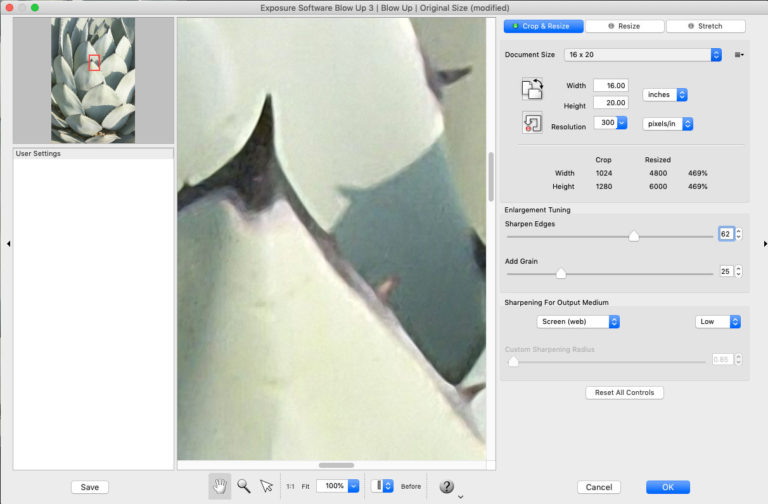
Task: Click the horizontal scrollbar below the preview
Action: point(336,465)
